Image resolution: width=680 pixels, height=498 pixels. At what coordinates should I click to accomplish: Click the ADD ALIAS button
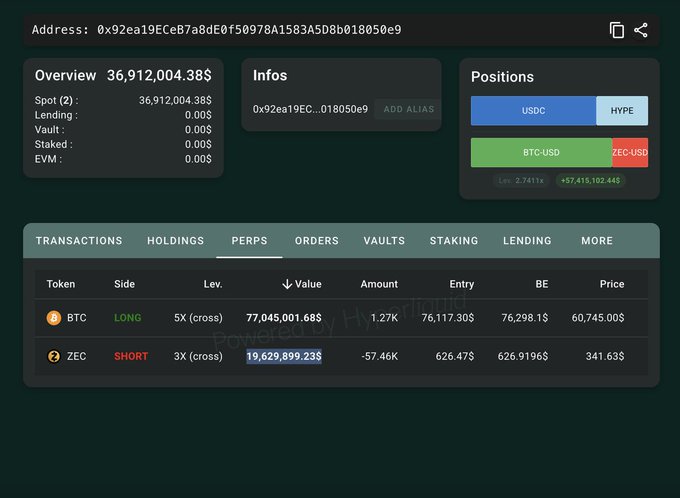(409, 109)
